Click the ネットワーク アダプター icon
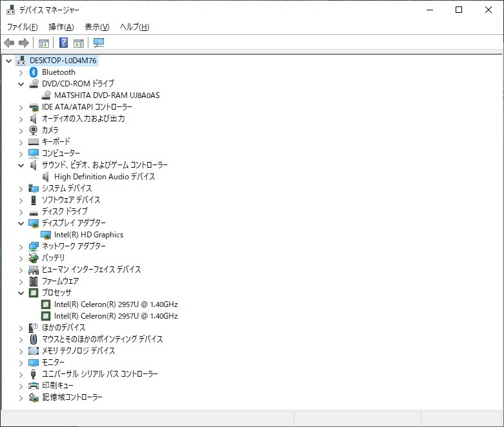504x427 pixels. 34,246
